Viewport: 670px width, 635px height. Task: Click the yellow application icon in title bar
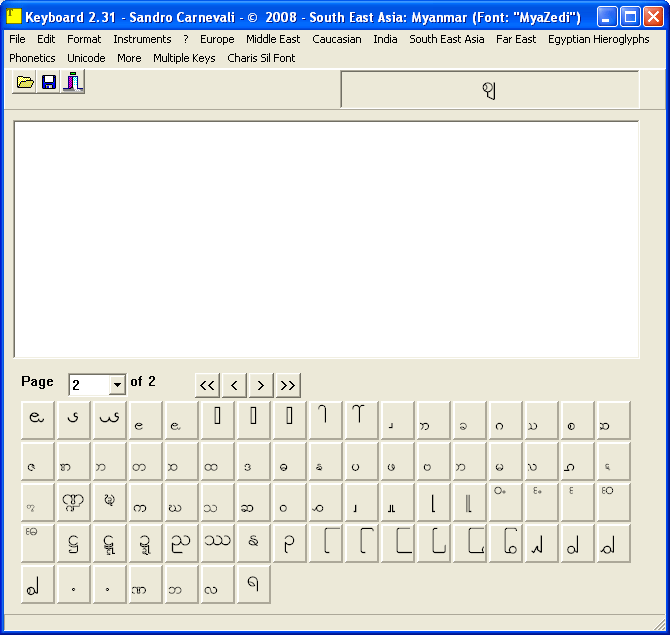click(14, 17)
